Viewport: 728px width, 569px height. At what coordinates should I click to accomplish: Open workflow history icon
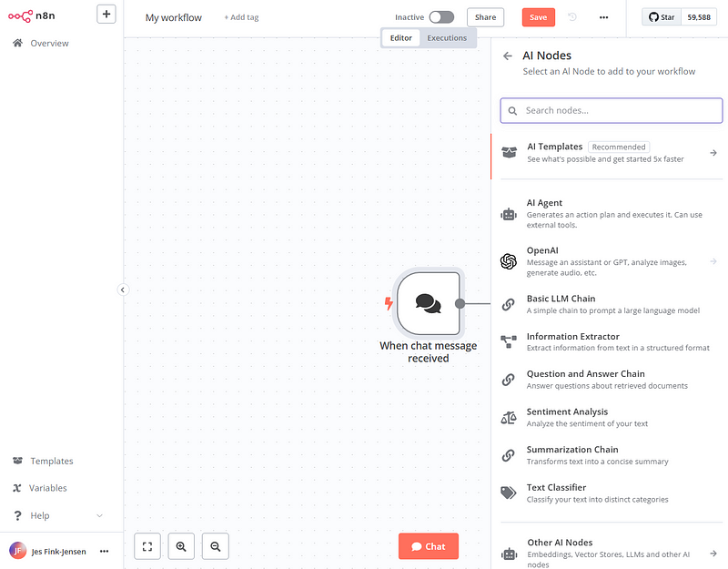click(x=572, y=17)
